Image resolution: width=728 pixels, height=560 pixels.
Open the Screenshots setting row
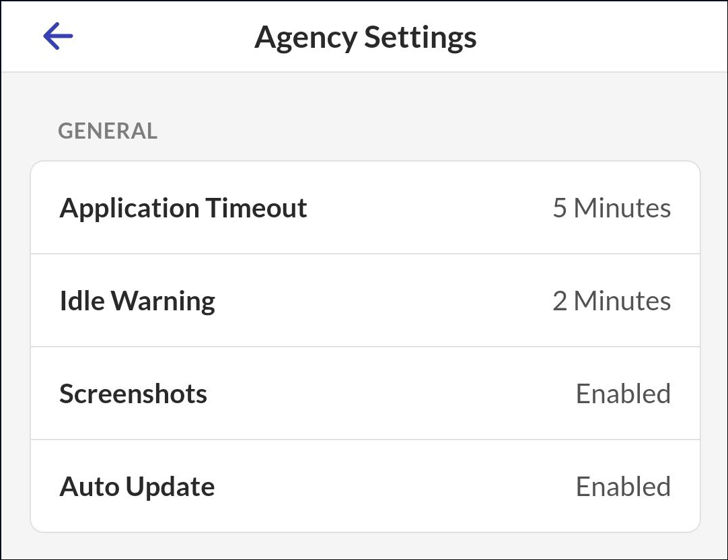click(365, 394)
